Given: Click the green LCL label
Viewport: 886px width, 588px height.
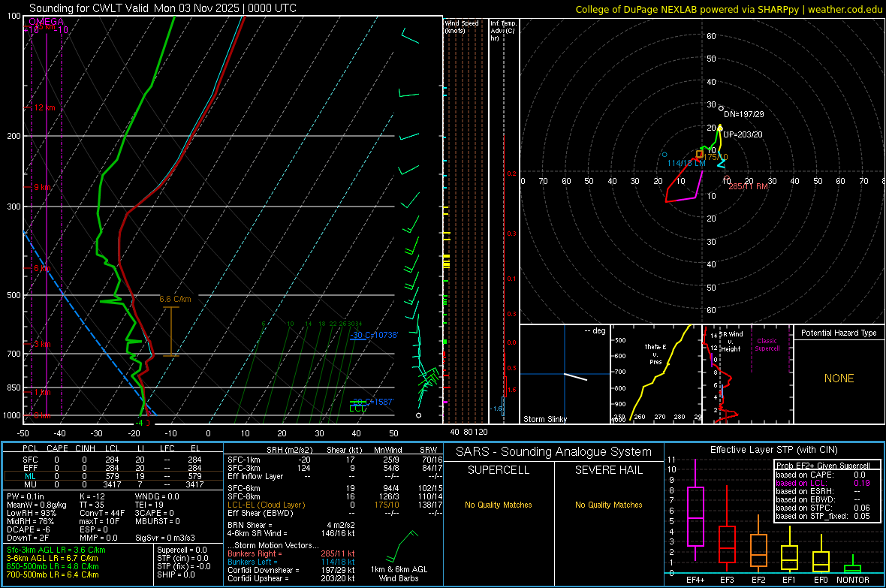Looking at the screenshot, I should pos(357,409).
